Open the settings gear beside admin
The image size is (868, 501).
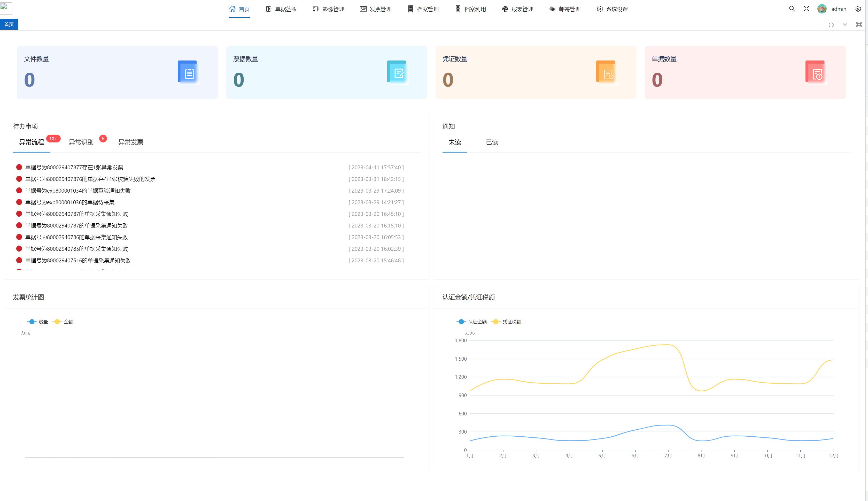click(858, 9)
